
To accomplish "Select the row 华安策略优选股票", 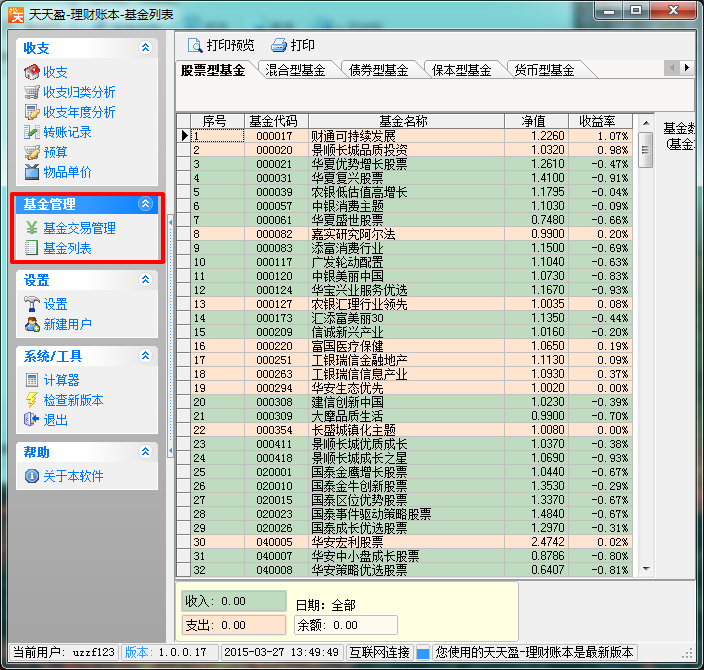I will click(x=405, y=570).
